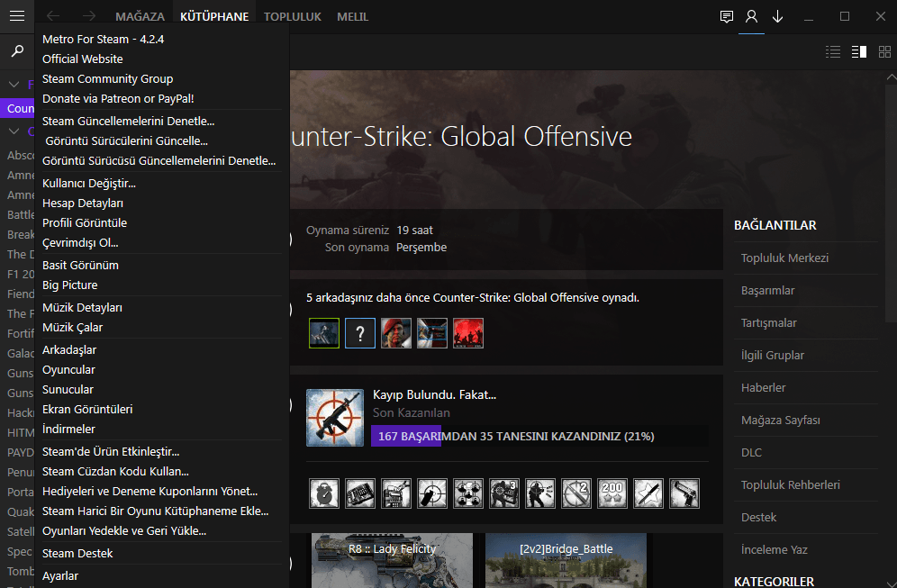Switch to grid view layout
897x588 pixels.
(x=884, y=52)
